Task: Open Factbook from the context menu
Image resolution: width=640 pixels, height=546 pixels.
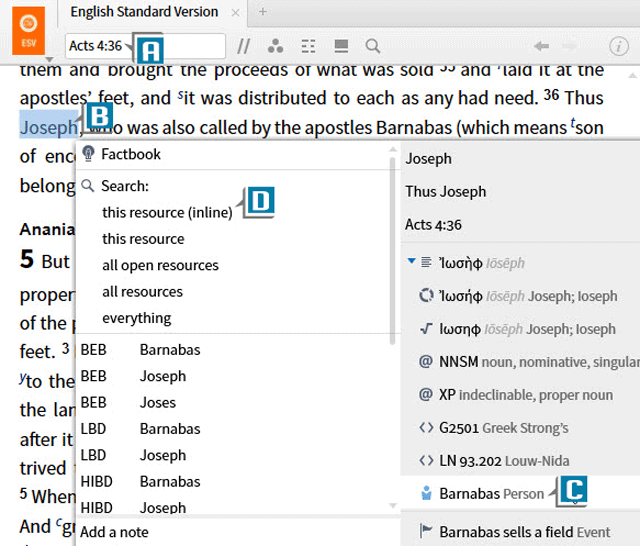Action: pos(130,154)
